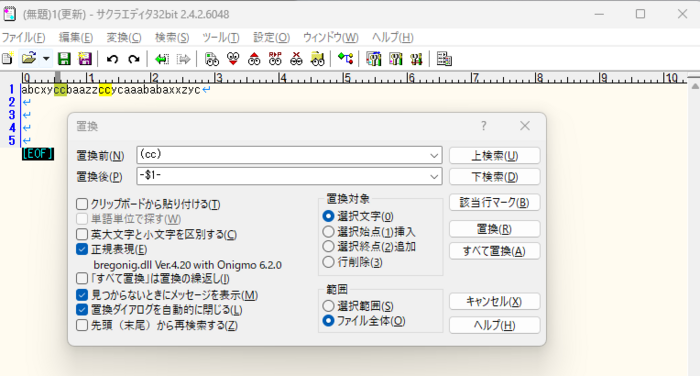Enable 先頭（末尾）から再検索する checkbox
This screenshot has width=700, height=376.
[x=82, y=325]
